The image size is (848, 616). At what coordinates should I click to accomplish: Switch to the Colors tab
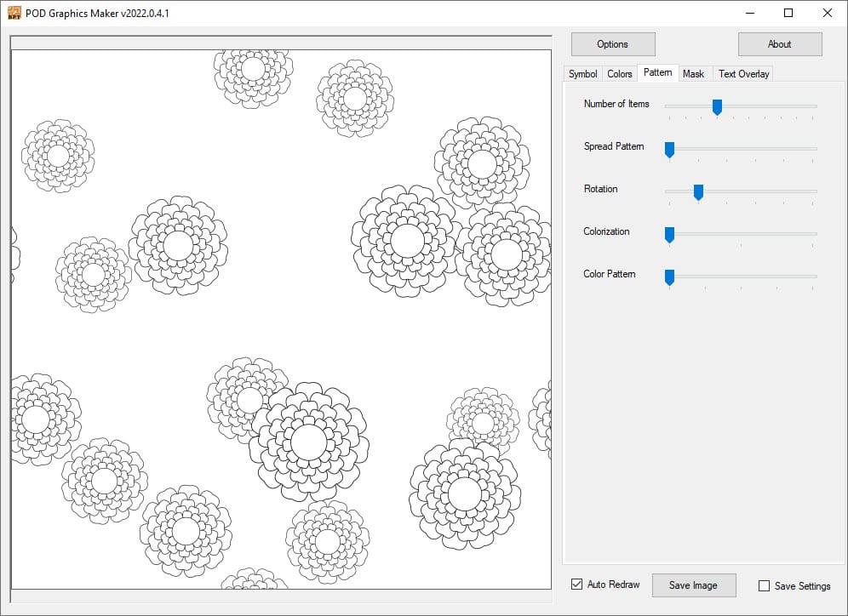619,74
